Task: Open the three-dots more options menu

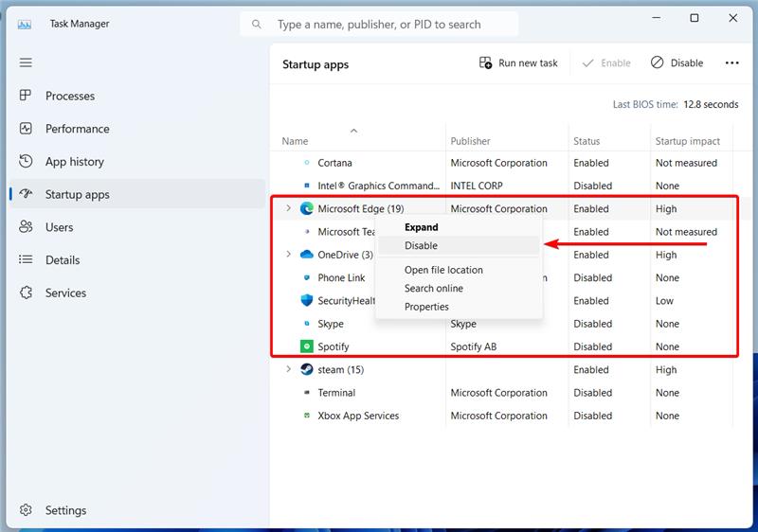Action: click(731, 62)
